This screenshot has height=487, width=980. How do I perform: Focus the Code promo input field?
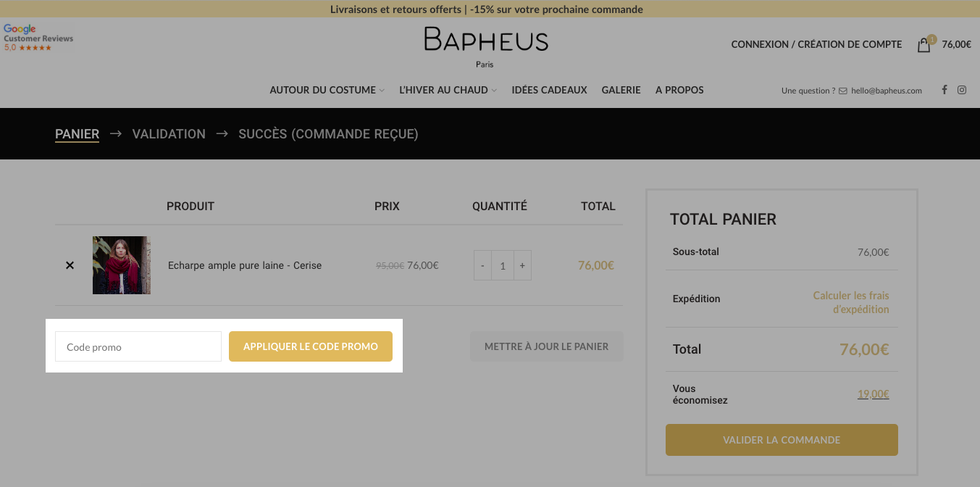tap(138, 346)
